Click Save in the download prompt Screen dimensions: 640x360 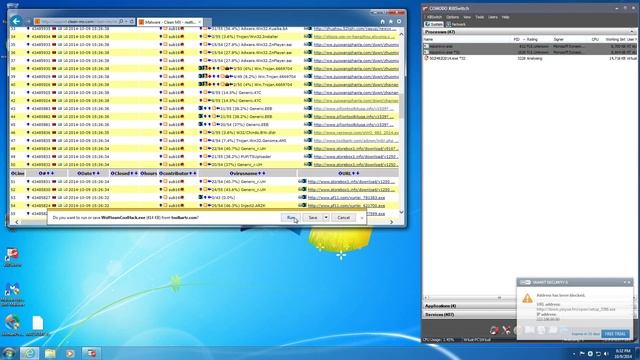(313, 218)
